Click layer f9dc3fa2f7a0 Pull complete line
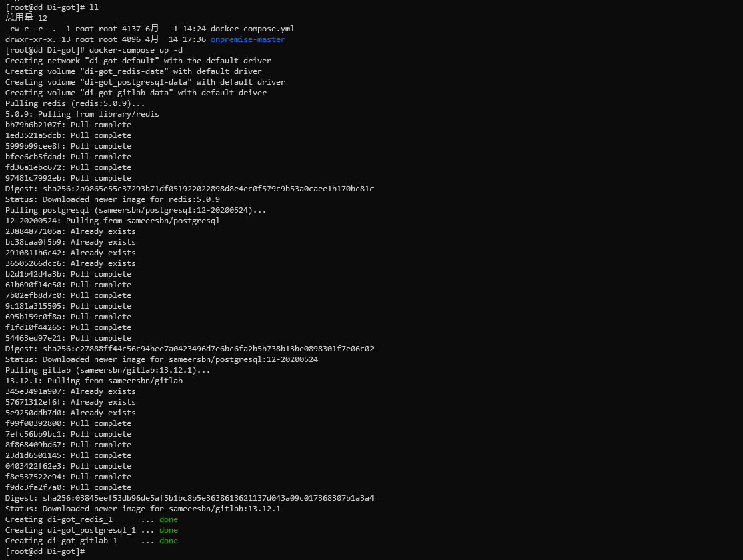This screenshot has height=560, width=743. [68, 487]
